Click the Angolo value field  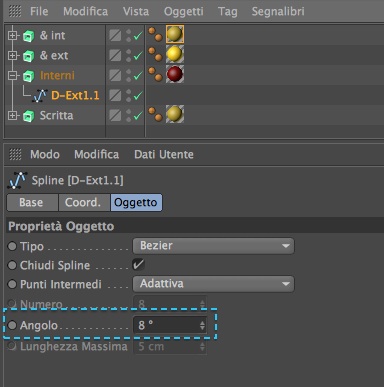click(x=170, y=325)
